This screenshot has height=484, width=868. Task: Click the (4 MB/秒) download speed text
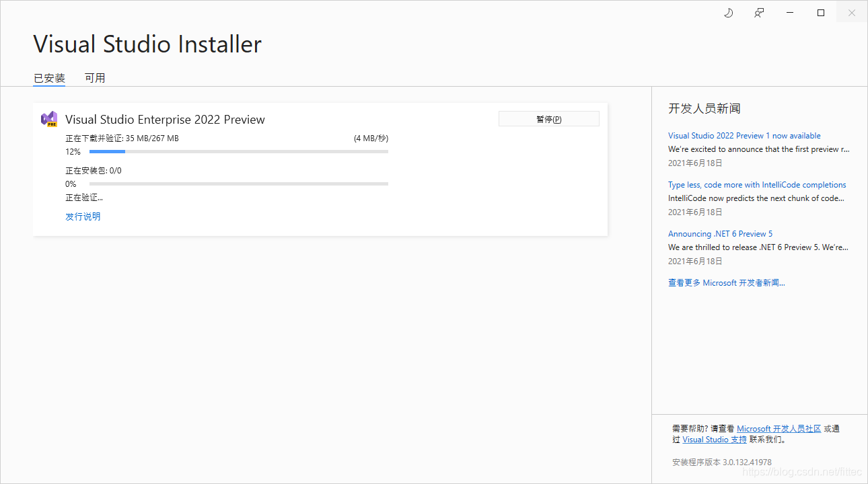371,138
